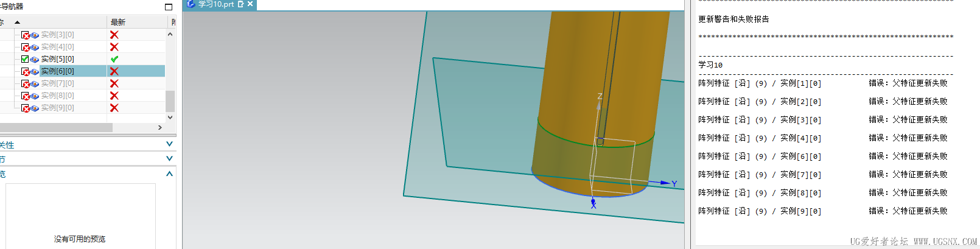
Task: Toggle checkbox for 实例[7][0] feature
Action: coord(25,83)
